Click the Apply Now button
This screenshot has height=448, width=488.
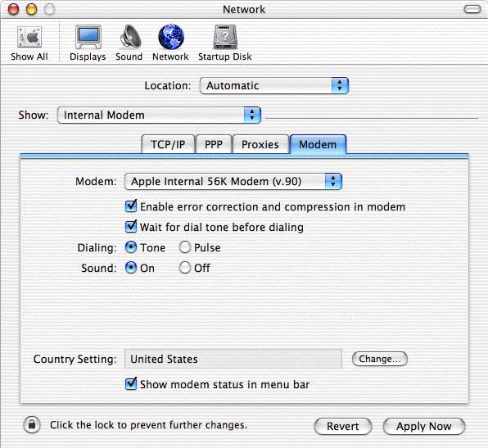424,426
